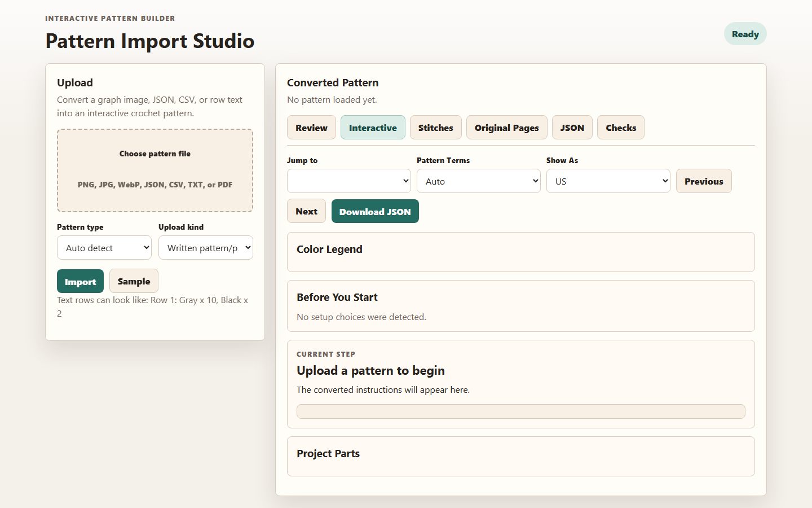Load the Sample pattern

click(x=134, y=281)
